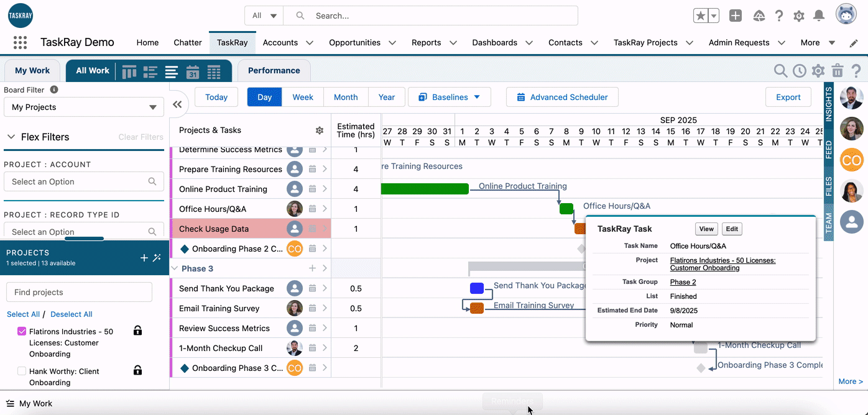Image resolution: width=868 pixels, height=415 pixels.
Task: Open the Trailhead guidance icon
Action: [x=759, y=16]
